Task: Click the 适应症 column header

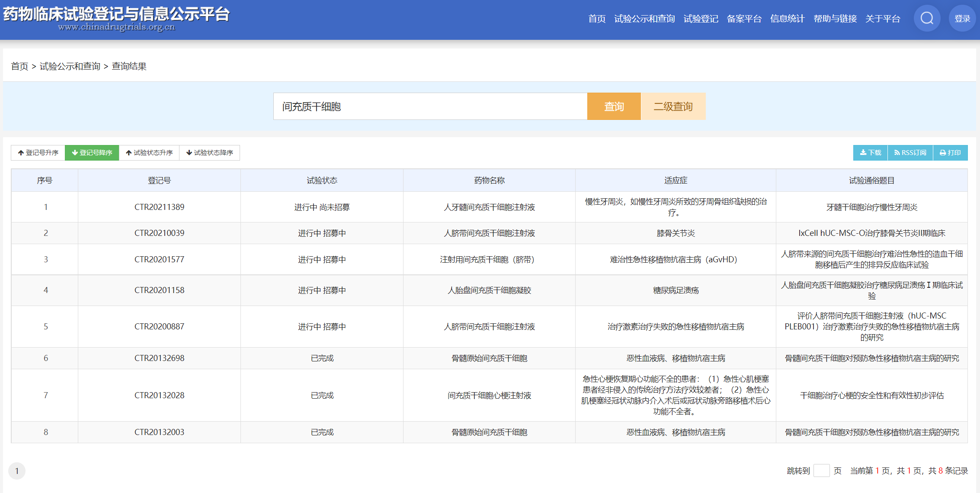Action: tap(676, 180)
